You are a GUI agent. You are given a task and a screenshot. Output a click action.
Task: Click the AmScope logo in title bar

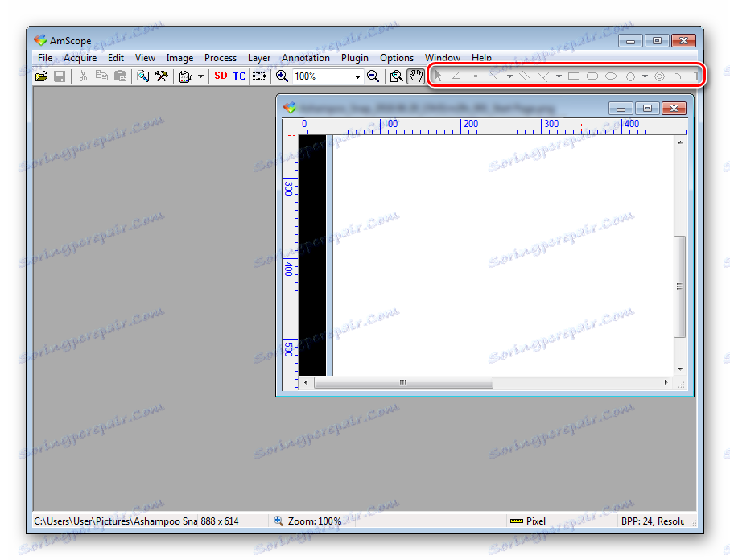click(x=40, y=40)
